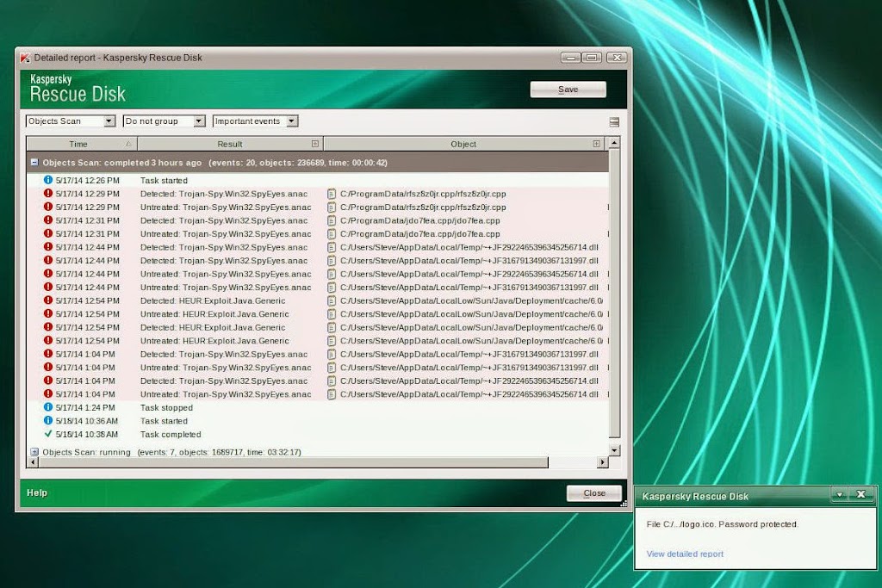Expand the Objects Scan running group
The height and width of the screenshot is (588, 882).
34,451
